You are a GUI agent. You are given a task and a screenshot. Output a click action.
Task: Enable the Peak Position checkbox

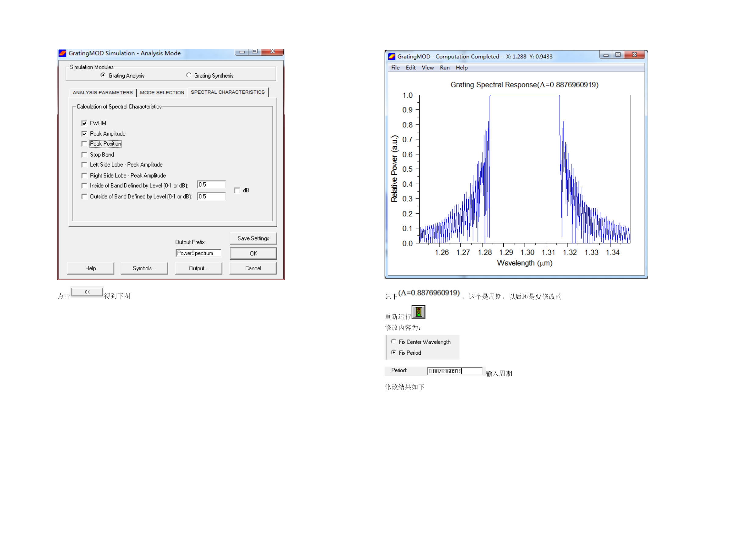click(84, 144)
